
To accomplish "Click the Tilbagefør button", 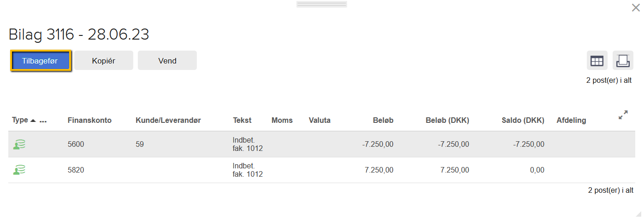I will coord(40,61).
